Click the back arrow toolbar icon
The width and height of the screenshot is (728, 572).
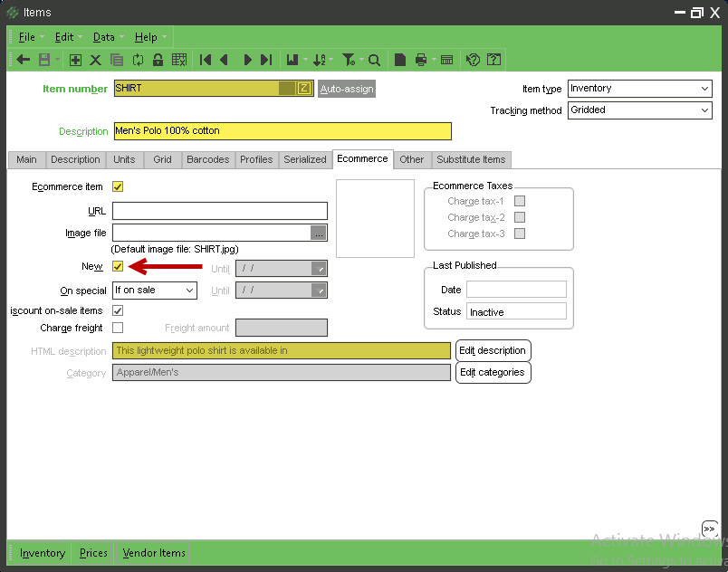(x=23, y=60)
